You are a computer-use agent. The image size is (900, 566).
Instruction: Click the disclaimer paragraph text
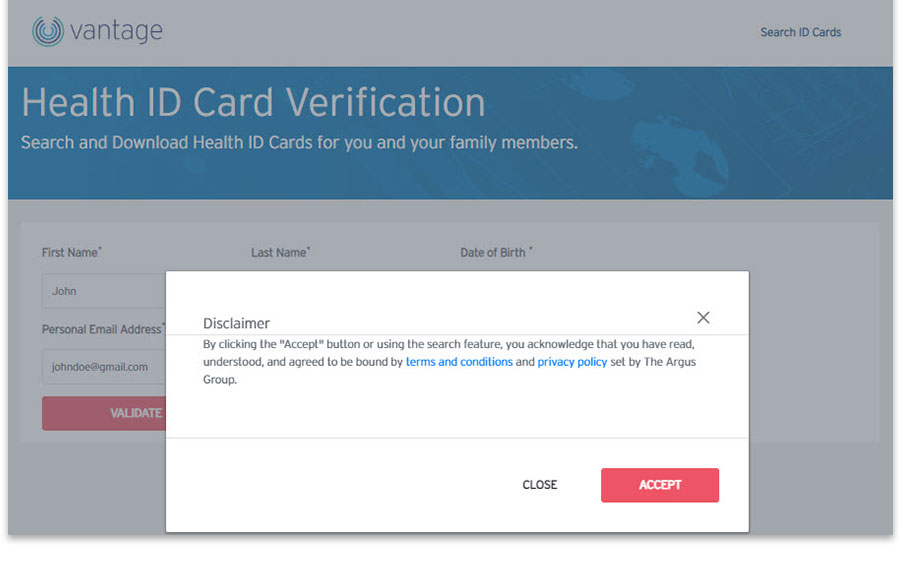[x=449, y=362]
